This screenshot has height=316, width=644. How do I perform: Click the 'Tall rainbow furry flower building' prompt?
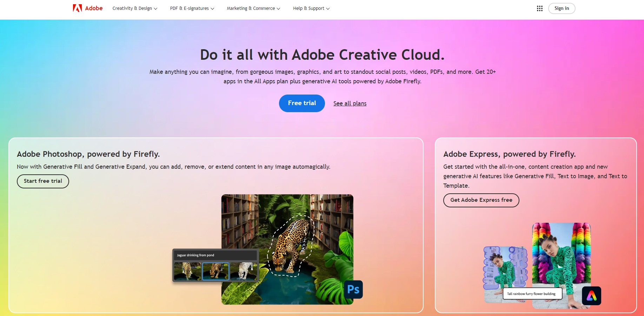pos(532,294)
